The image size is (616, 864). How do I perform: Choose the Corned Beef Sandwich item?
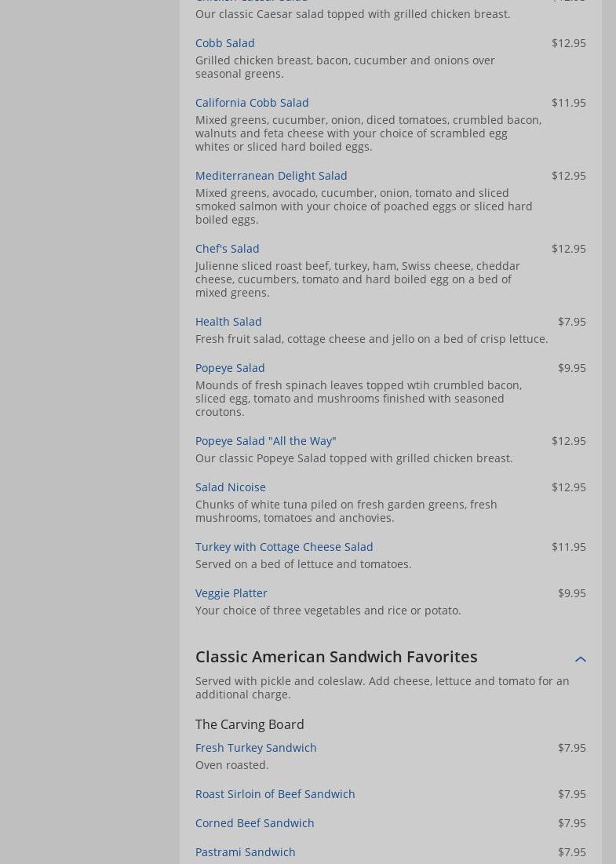pos(254,822)
